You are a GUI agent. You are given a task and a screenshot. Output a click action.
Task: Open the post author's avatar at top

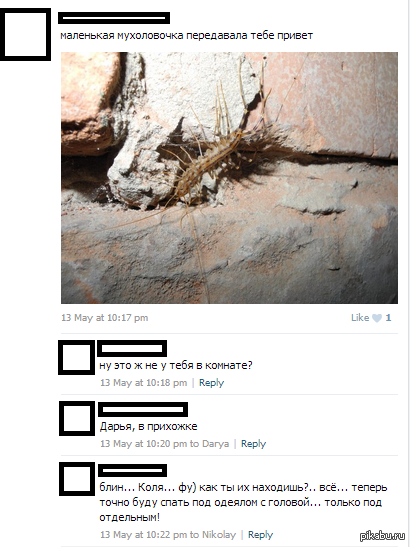pos(25,35)
